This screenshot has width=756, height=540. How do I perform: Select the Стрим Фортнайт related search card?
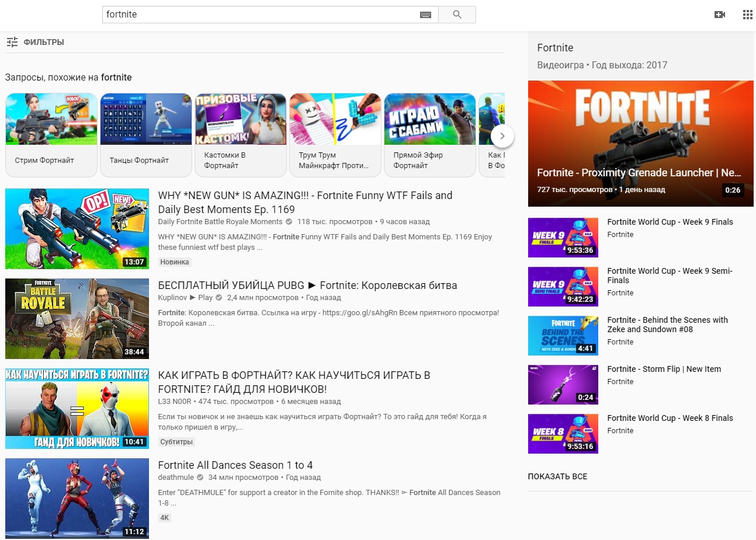click(x=51, y=135)
